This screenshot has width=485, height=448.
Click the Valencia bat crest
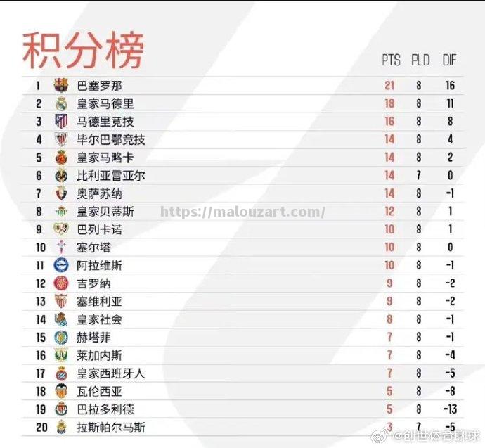click(x=61, y=391)
